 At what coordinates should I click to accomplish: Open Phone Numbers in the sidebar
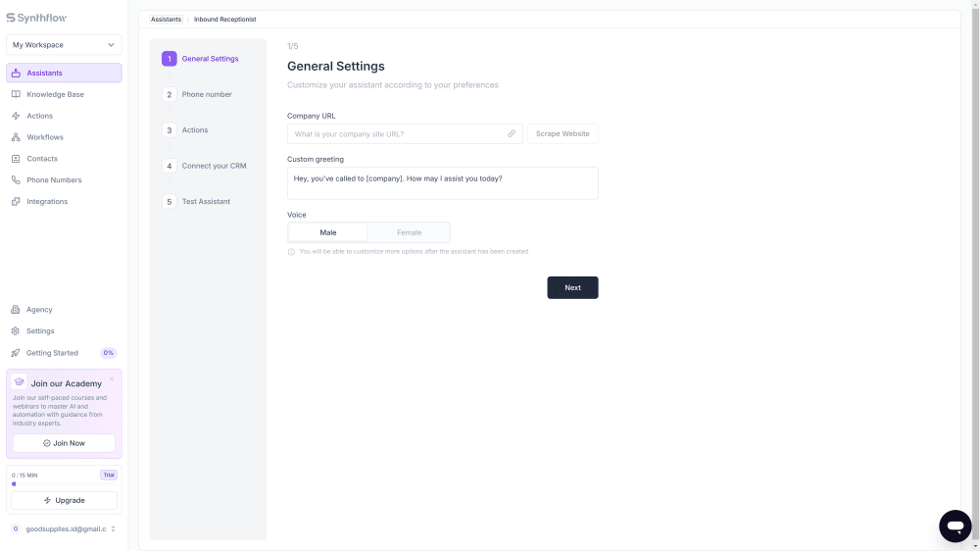64,180
